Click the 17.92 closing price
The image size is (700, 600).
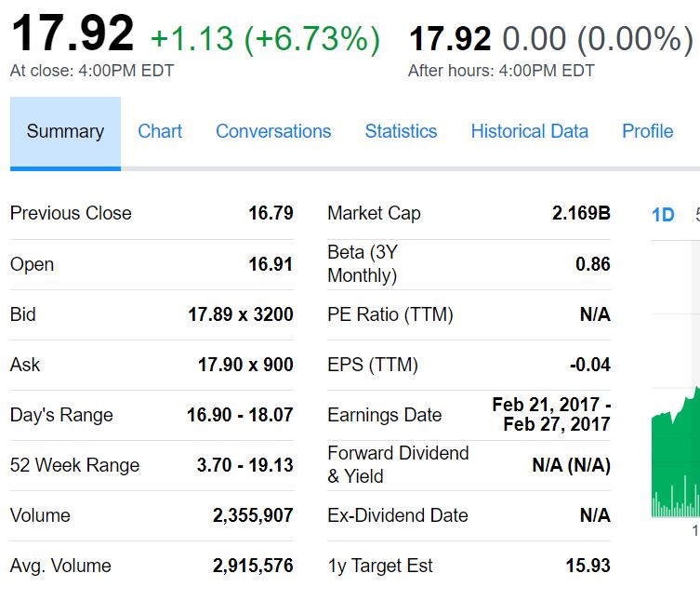[x=73, y=33]
